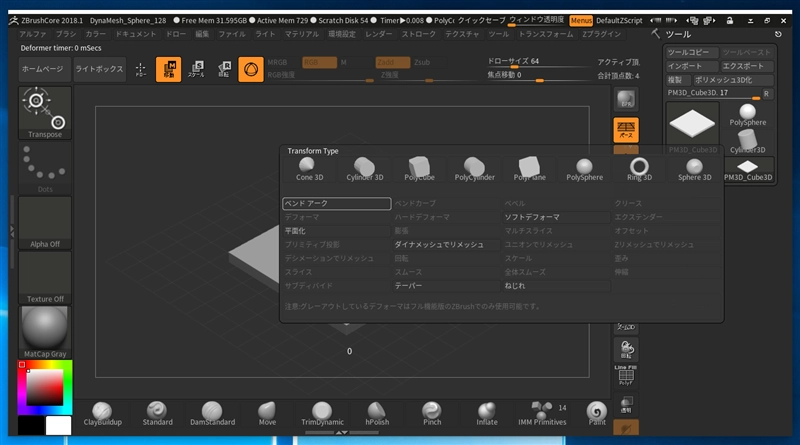This screenshot has width=800, height=445.
Task: Open the トランスフォーム menu
Action: 546,34
